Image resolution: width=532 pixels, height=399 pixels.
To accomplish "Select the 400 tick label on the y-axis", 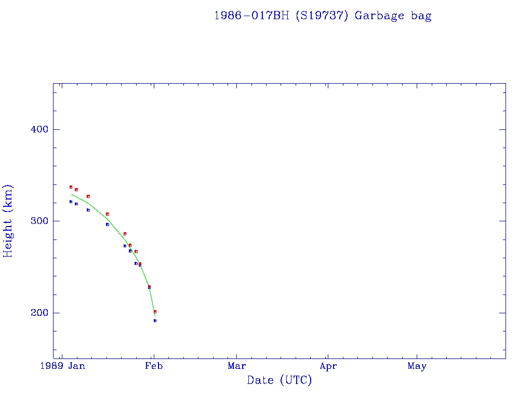I will pos(38,129).
